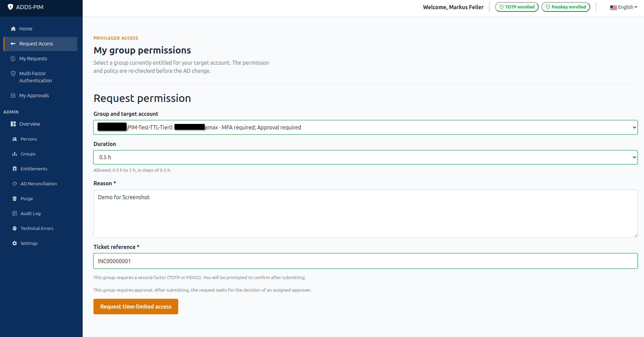644x337 pixels.
Task: Click the Groups hierarchy icon
Action: [x=15, y=154]
